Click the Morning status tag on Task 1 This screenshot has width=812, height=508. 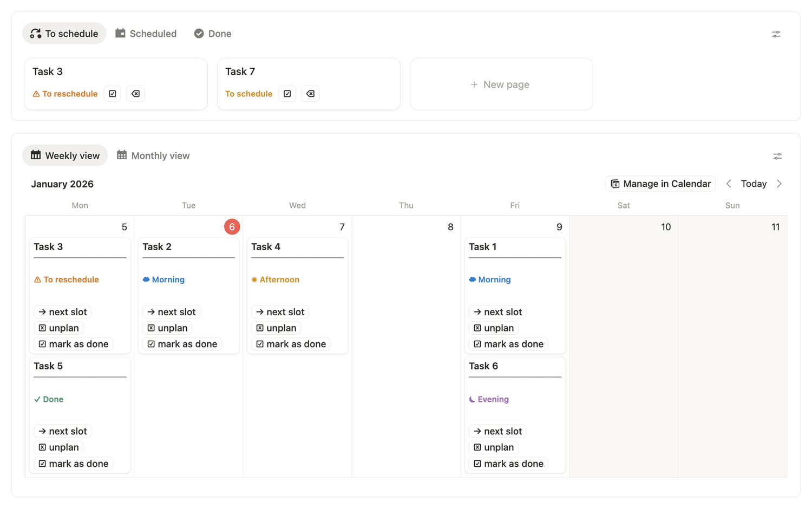490,279
